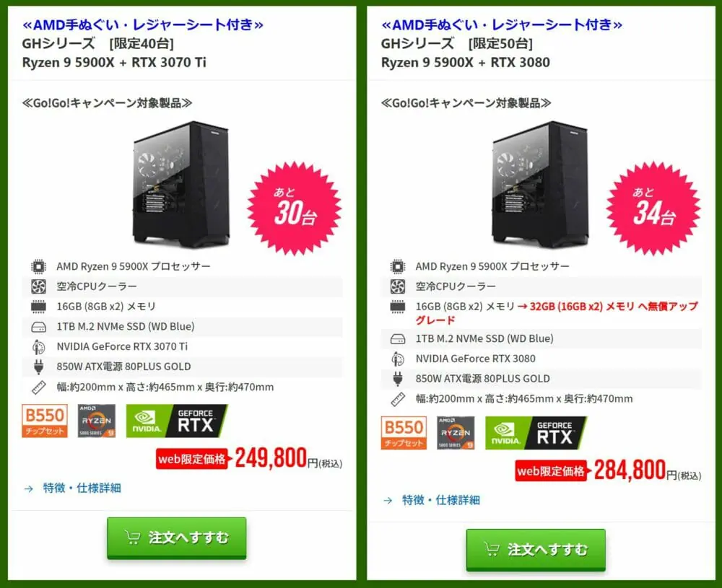Image resolution: width=722 pixels, height=588 pixels.
Task: Click 注文へすすむ button for the 284,800円 PC
Action: [x=536, y=550]
